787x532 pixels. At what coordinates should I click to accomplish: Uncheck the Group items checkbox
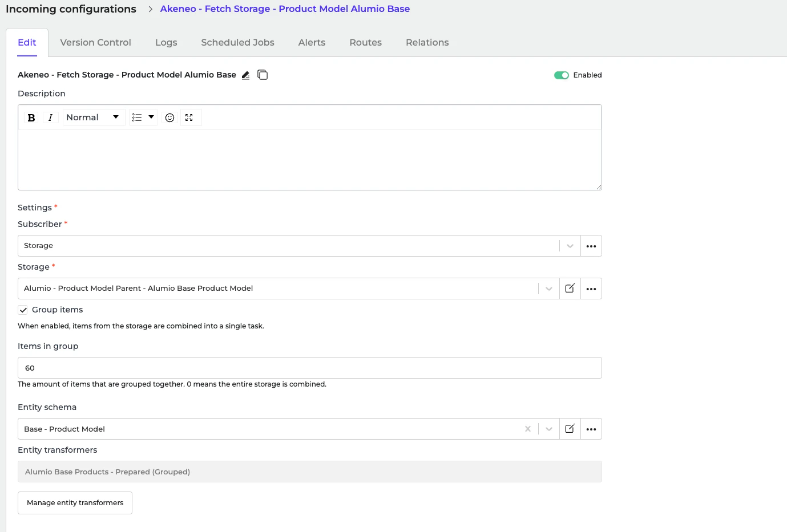click(23, 310)
